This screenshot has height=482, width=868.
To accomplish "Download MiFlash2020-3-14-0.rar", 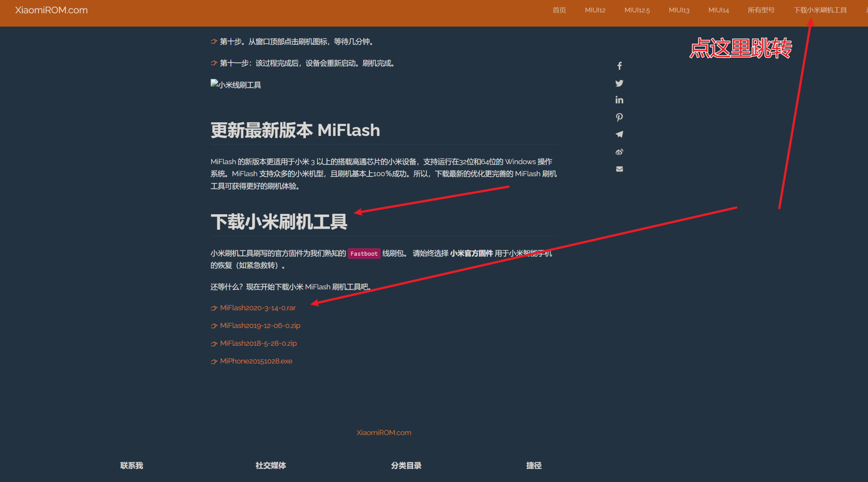I will coord(258,308).
